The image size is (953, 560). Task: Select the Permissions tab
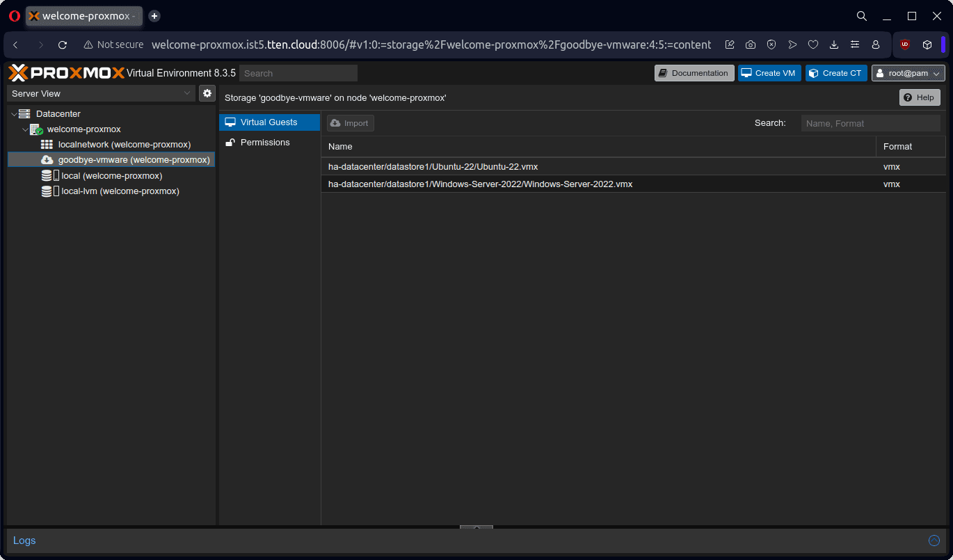269,143
